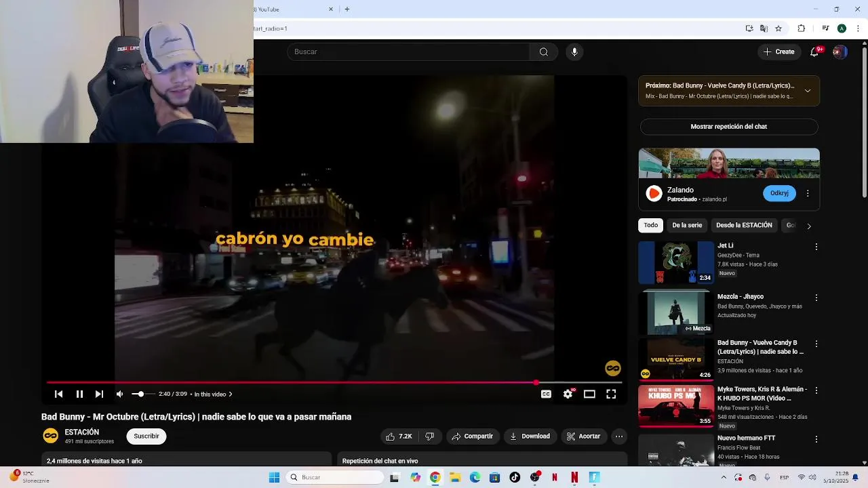
Task: Seek on the red video progress bar
Action: (334, 382)
